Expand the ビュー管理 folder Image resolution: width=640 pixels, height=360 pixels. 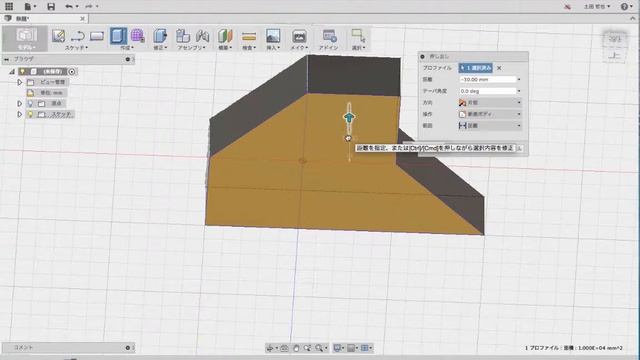pos(19,82)
